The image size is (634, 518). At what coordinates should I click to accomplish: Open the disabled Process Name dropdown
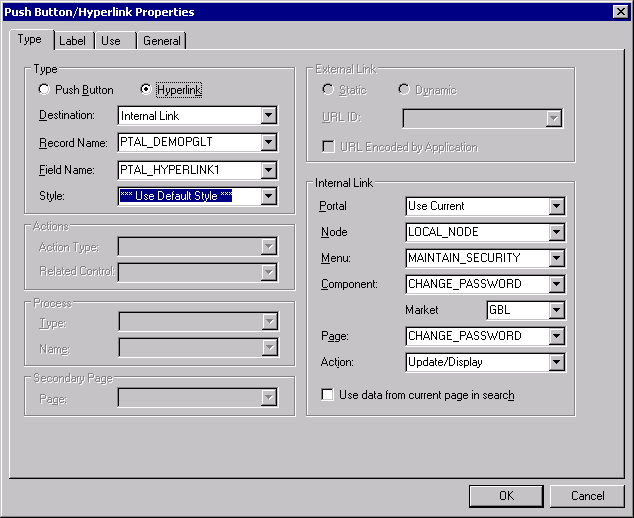[269, 348]
